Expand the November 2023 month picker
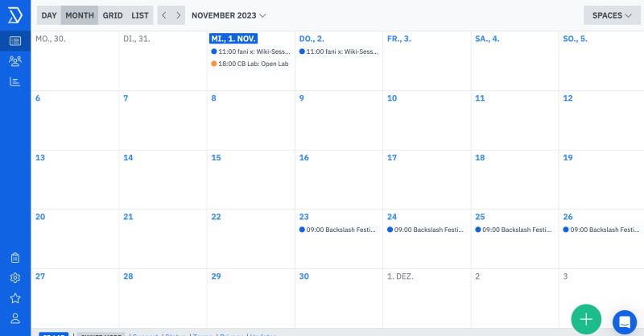Viewport: 644px width, 336px height. 229,15
